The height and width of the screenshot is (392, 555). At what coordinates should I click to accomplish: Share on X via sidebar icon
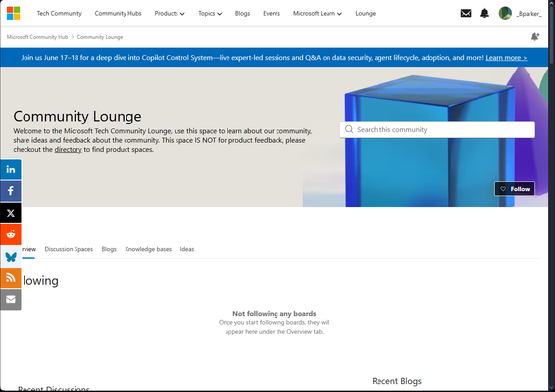tap(11, 213)
